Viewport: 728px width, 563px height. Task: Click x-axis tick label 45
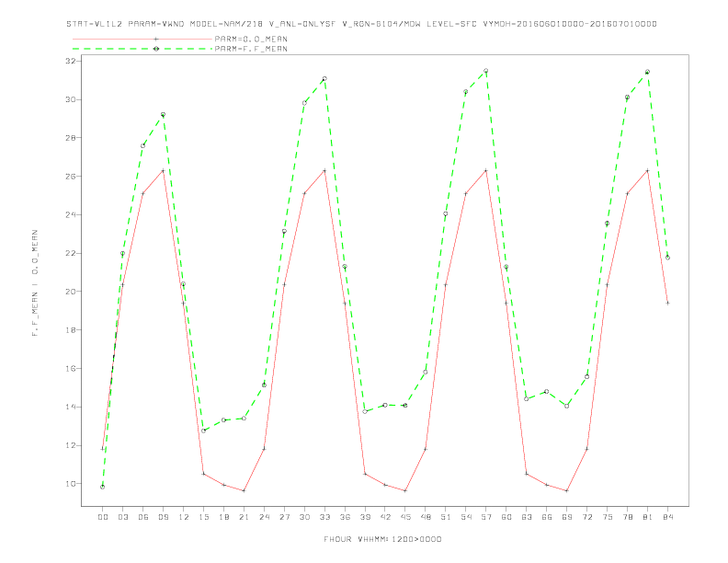coord(405,517)
